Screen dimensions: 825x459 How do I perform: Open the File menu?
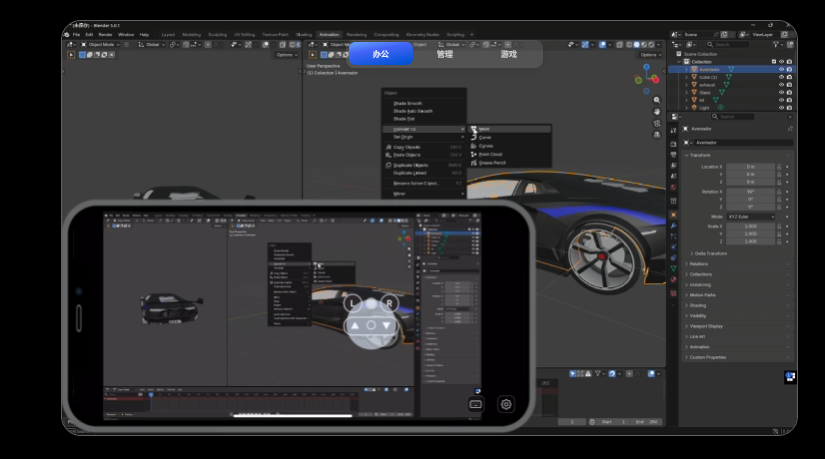[76, 35]
